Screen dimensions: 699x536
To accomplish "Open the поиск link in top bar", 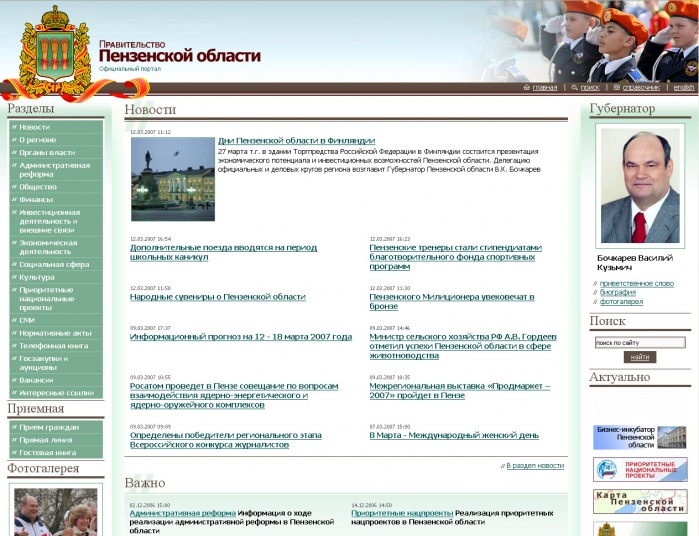I will click(x=590, y=87).
